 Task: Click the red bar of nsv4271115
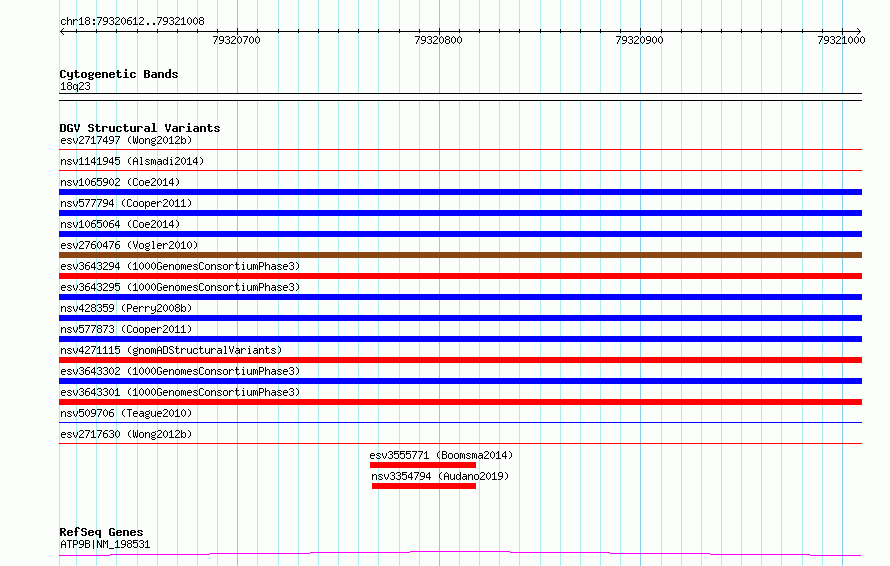tap(460, 360)
